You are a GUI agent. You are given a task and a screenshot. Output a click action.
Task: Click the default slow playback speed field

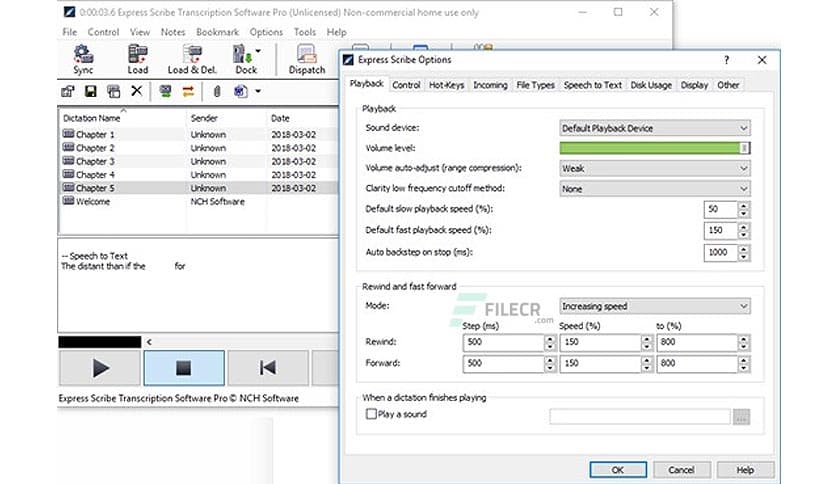[720, 209]
